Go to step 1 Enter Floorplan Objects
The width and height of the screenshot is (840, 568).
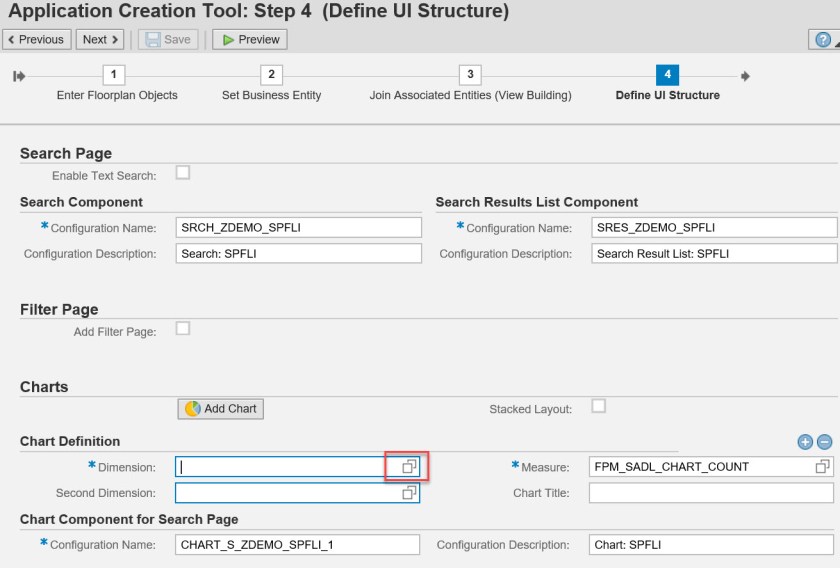click(115, 75)
